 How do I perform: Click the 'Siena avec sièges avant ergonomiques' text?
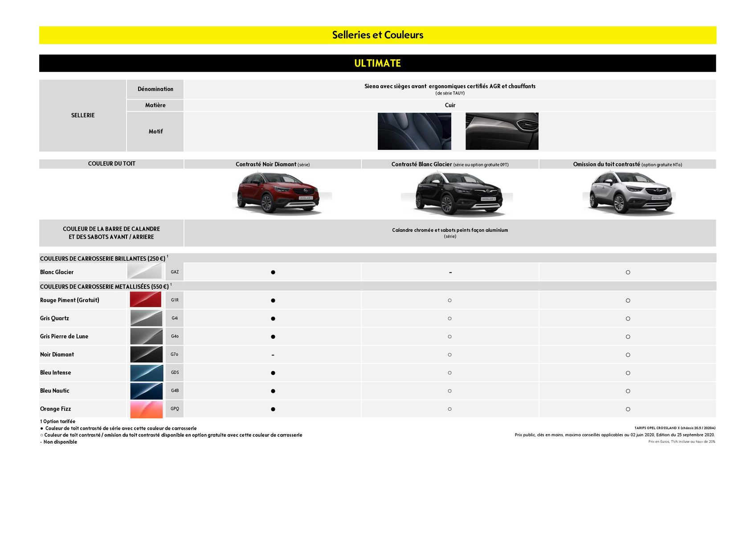[x=450, y=86]
